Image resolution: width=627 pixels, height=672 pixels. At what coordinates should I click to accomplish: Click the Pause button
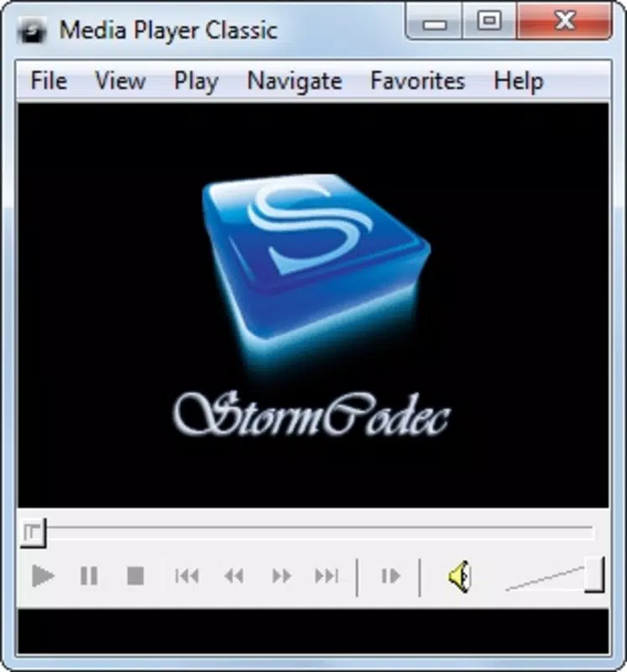point(89,575)
